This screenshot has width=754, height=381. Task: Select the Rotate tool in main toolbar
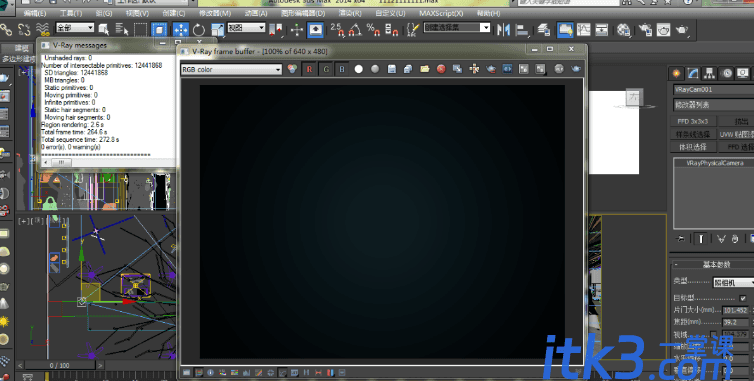(199, 30)
